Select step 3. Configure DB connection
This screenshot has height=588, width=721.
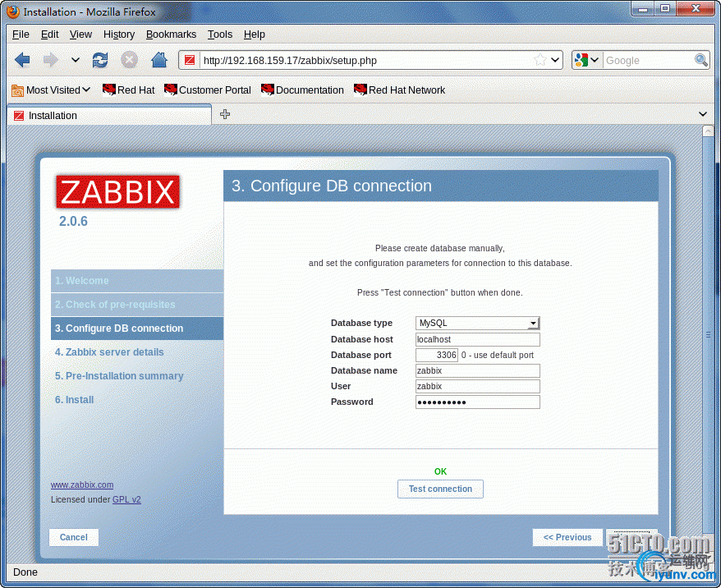pos(137,328)
